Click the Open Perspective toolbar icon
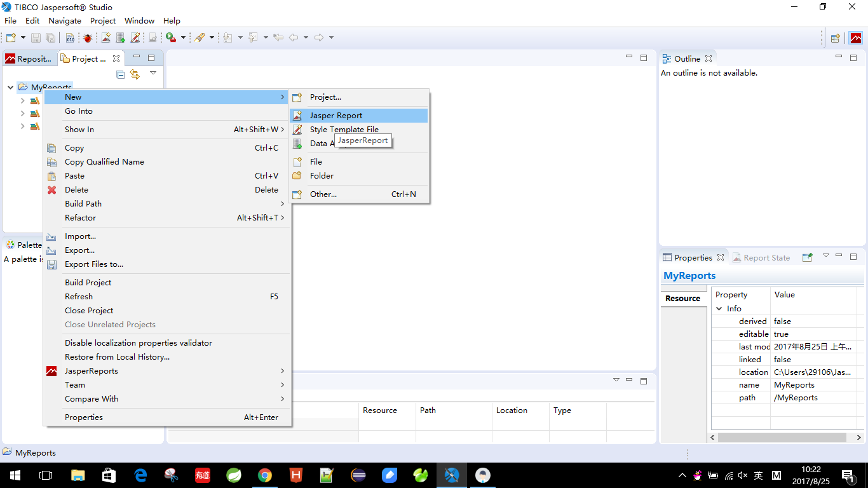868x488 pixels. click(836, 38)
